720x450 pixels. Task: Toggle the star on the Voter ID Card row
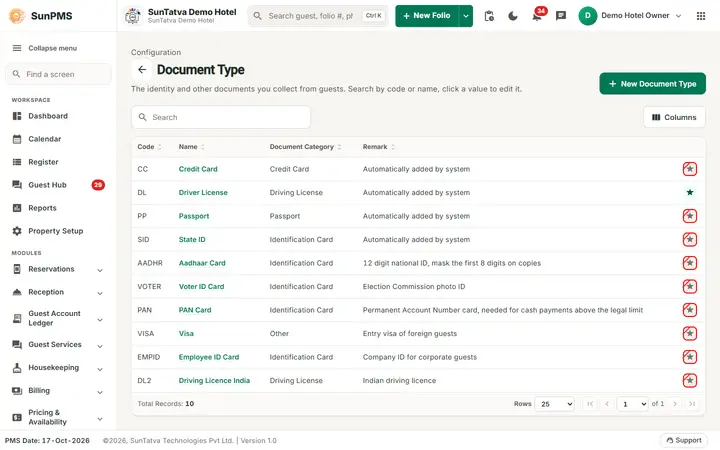pos(690,287)
